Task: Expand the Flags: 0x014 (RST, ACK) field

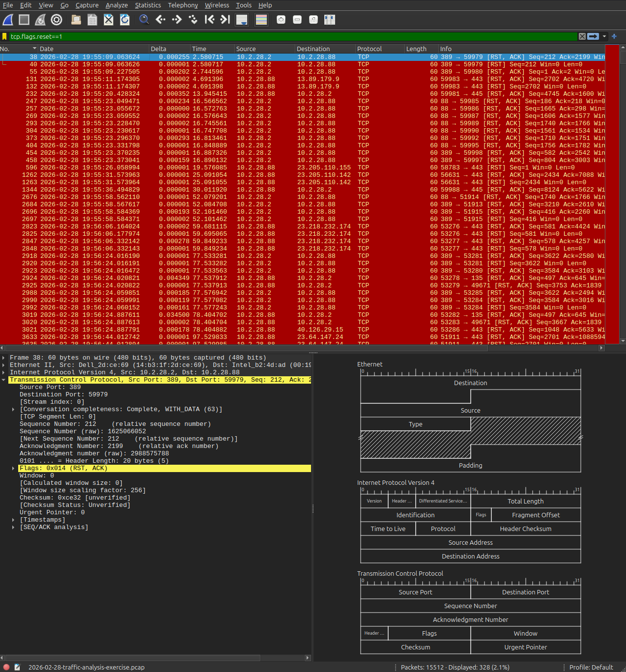Action: (13, 468)
